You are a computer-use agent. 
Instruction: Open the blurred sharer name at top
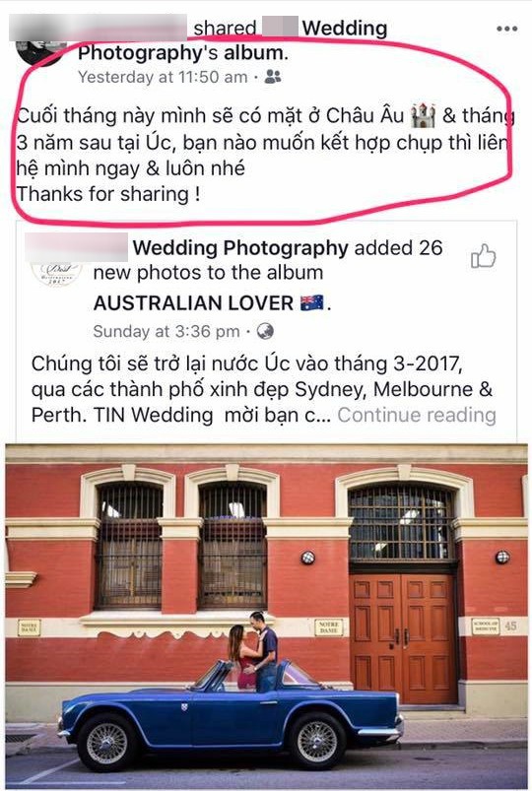coord(98,28)
